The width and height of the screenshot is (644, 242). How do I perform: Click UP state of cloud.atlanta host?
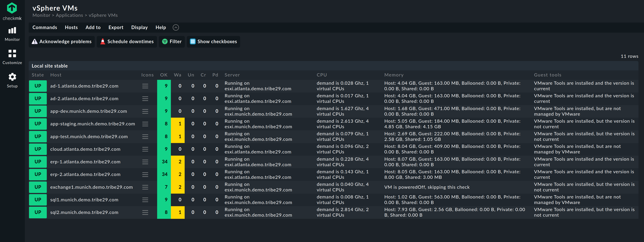click(x=38, y=149)
